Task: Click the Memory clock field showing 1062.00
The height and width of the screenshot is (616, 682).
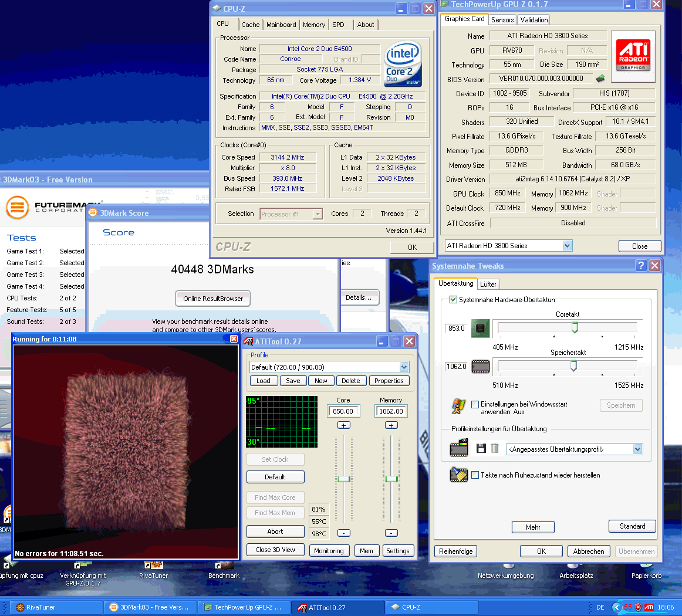Action: 391,411
